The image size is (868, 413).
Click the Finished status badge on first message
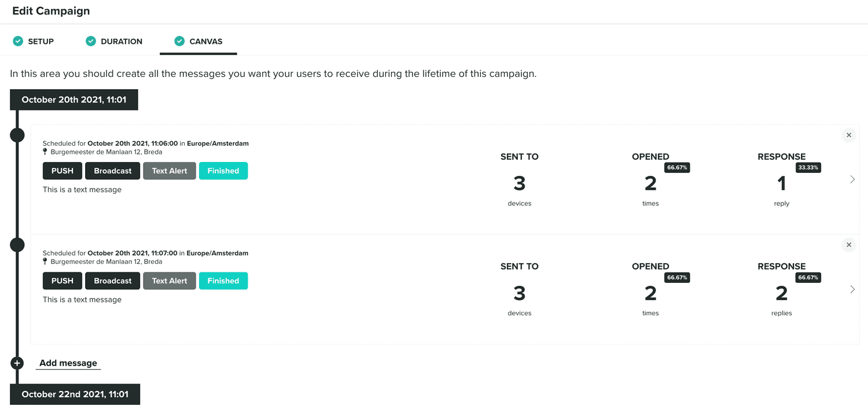[223, 171]
